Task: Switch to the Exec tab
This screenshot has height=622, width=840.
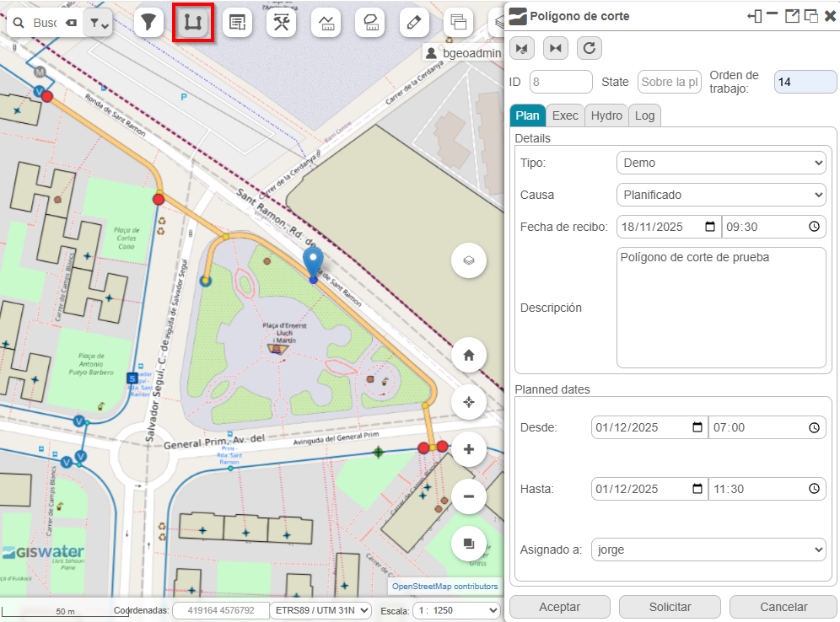Action: [565, 115]
